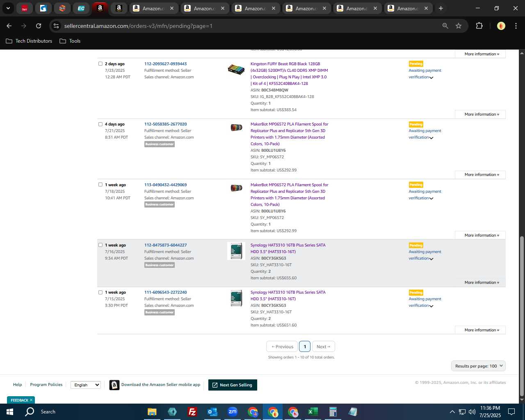Open the Calculator taskbar icon
525x420 pixels.
point(333,412)
